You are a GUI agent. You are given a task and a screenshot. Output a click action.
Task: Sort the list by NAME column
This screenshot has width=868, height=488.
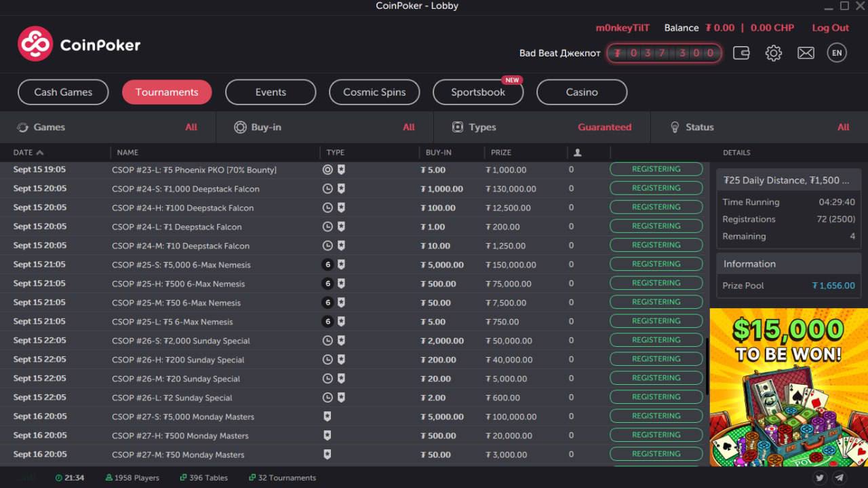(127, 153)
